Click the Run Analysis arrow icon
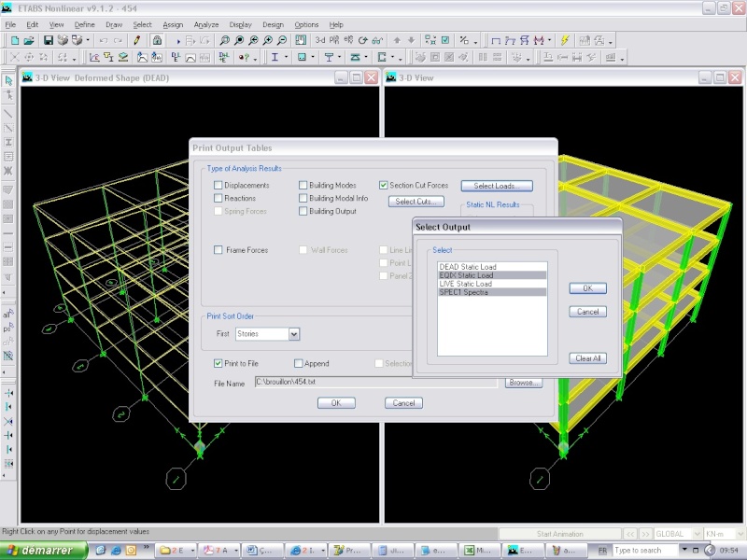747x560 pixels. tap(178, 41)
